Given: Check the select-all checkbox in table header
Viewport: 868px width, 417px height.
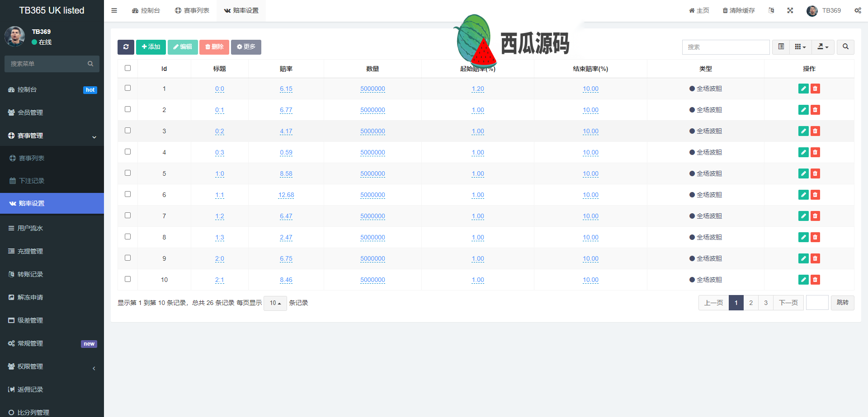Looking at the screenshot, I should click(x=127, y=68).
